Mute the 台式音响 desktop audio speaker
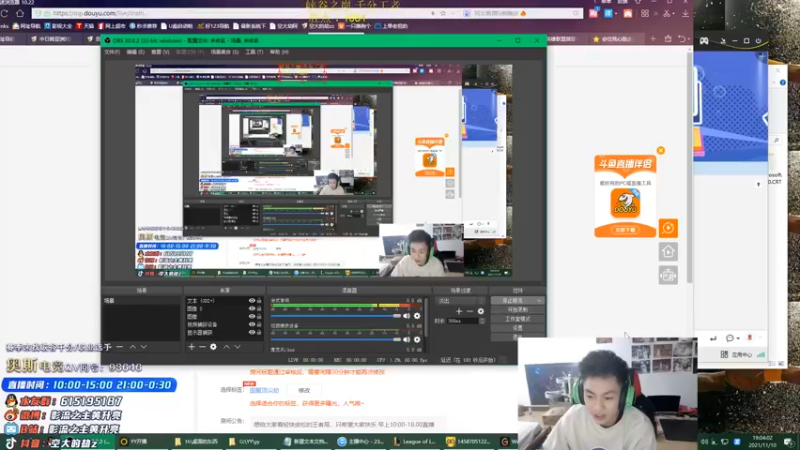800x450 pixels. click(x=407, y=316)
